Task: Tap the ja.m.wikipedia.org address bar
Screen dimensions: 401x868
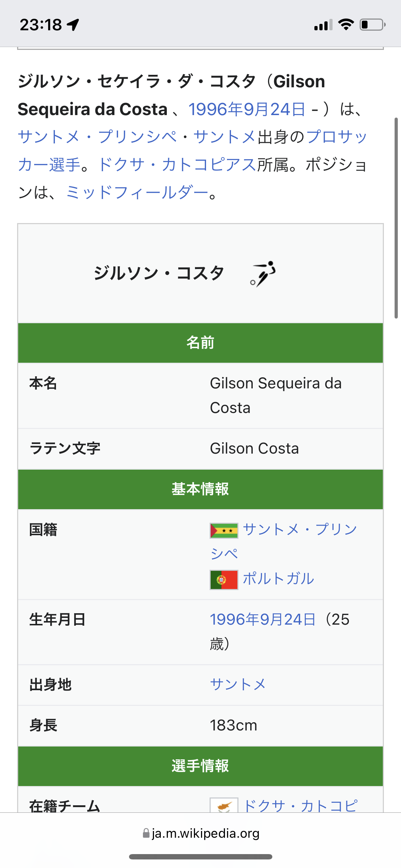Action: point(201,833)
